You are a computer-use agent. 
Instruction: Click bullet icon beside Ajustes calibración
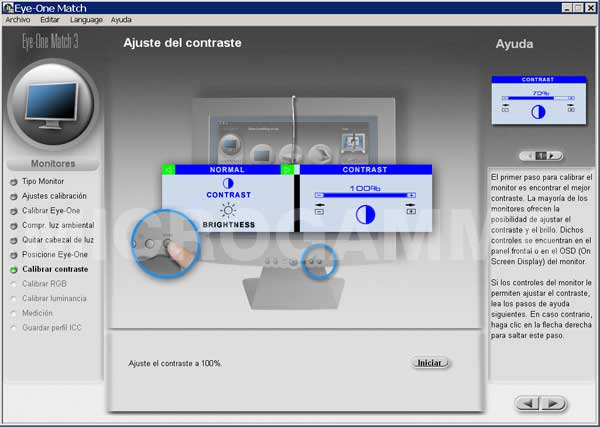pyautogui.click(x=14, y=196)
